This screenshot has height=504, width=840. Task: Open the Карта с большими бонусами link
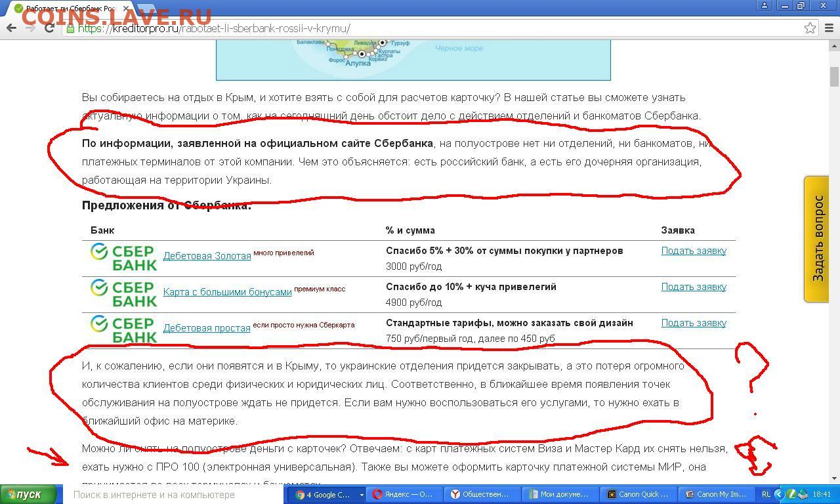tap(227, 292)
